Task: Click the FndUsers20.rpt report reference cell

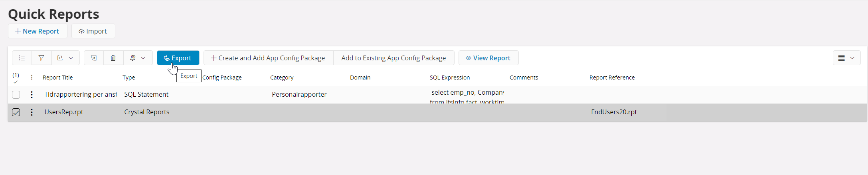Action: [x=614, y=112]
